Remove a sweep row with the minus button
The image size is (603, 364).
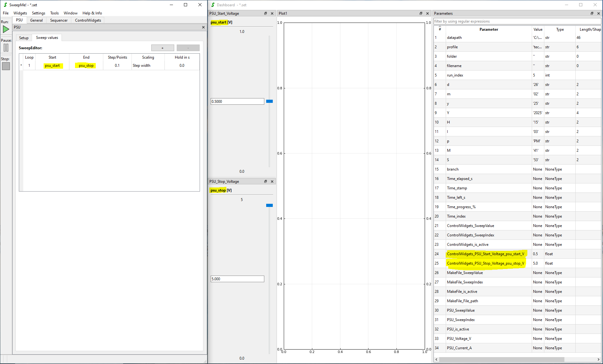[x=188, y=48]
